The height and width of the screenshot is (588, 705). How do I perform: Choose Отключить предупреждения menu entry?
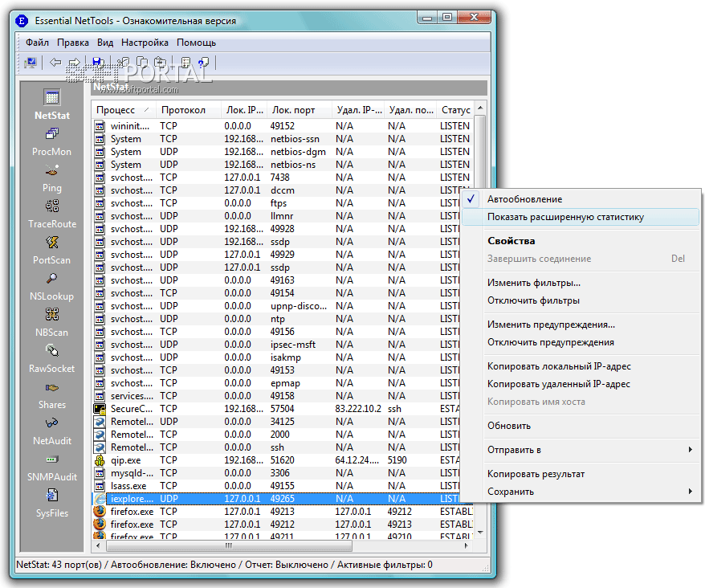[x=581, y=342]
